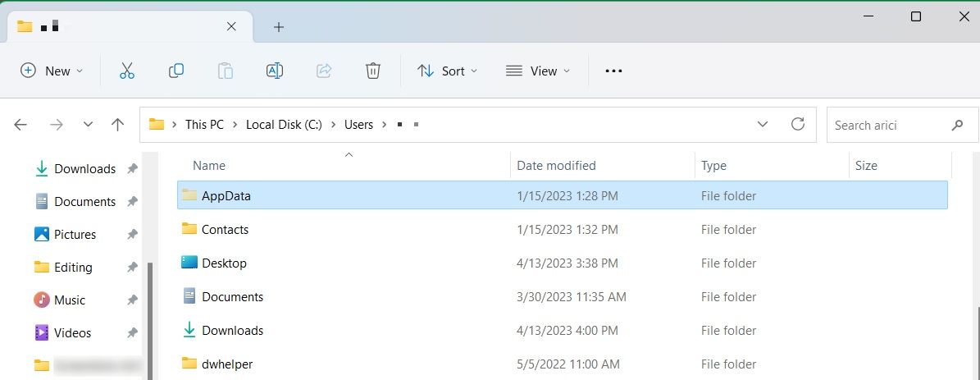The width and height of the screenshot is (980, 380).
Task: Select the dwhelper folder
Action: (x=227, y=364)
